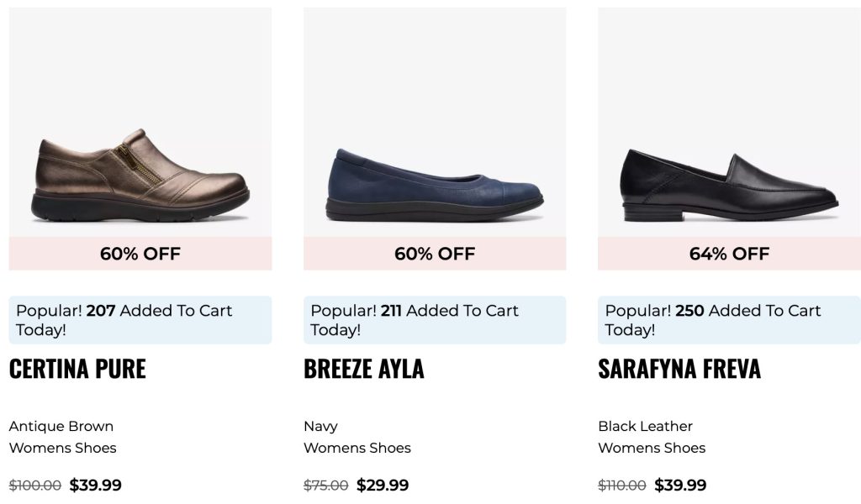The image size is (861, 504).
Task: Click the 60% OFF banner under Certina Pure
Action: coord(140,254)
